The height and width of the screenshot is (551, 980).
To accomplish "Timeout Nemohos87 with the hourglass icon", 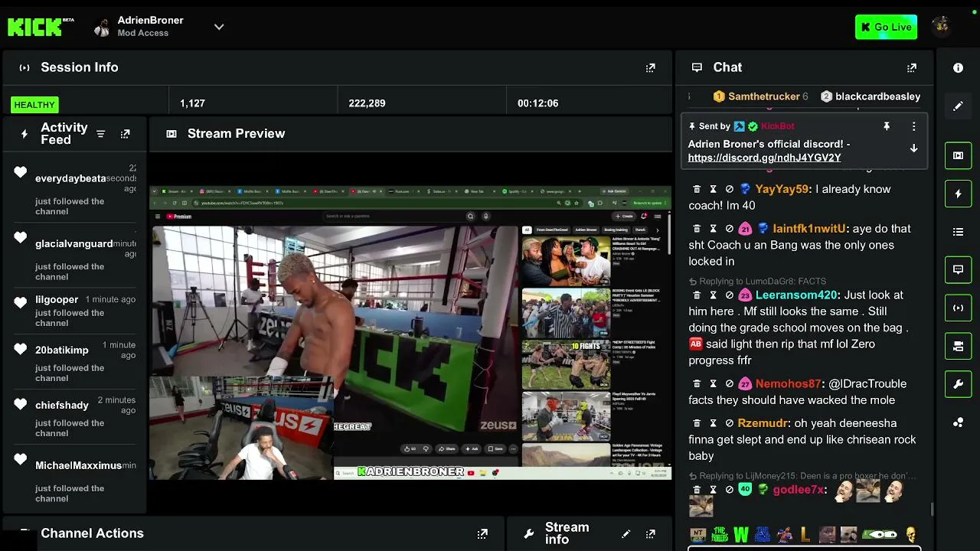I will click(x=713, y=384).
